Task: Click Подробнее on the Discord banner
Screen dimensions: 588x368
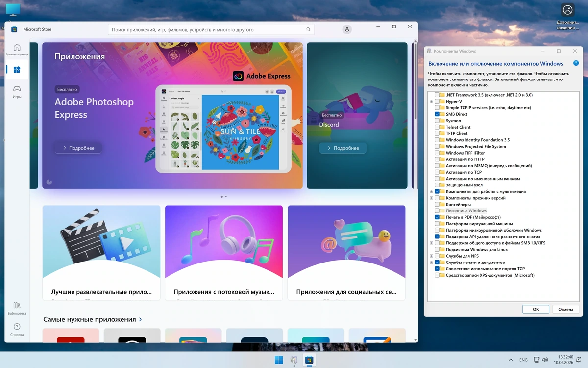Action: coord(343,148)
